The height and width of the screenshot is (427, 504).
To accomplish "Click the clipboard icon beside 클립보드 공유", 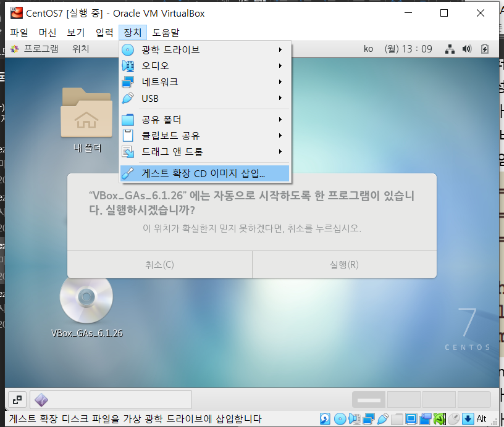I will pyautogui.click(x=128, y=136).
